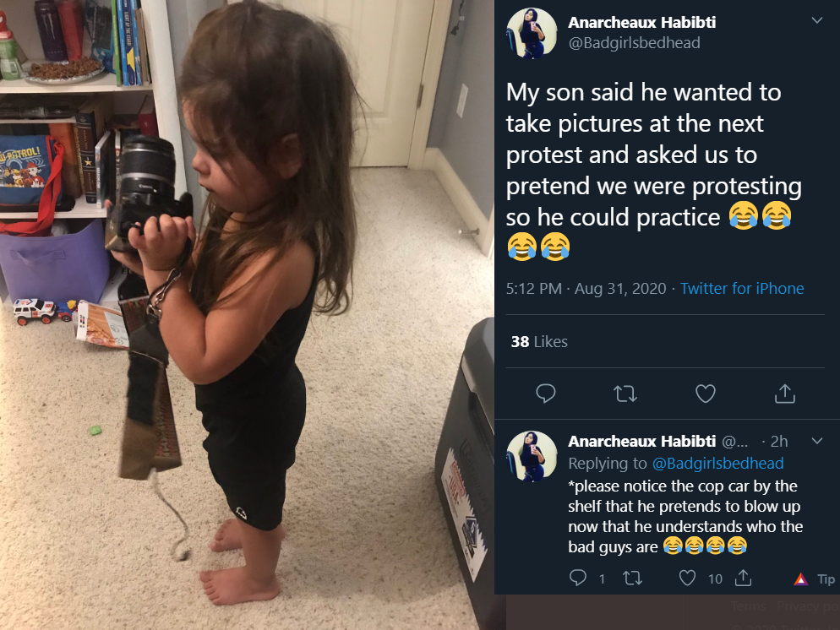Open @Badgirlsbedhead mention in reply
This screenshot has height=630, width=840.
click(x=717, y=463)
